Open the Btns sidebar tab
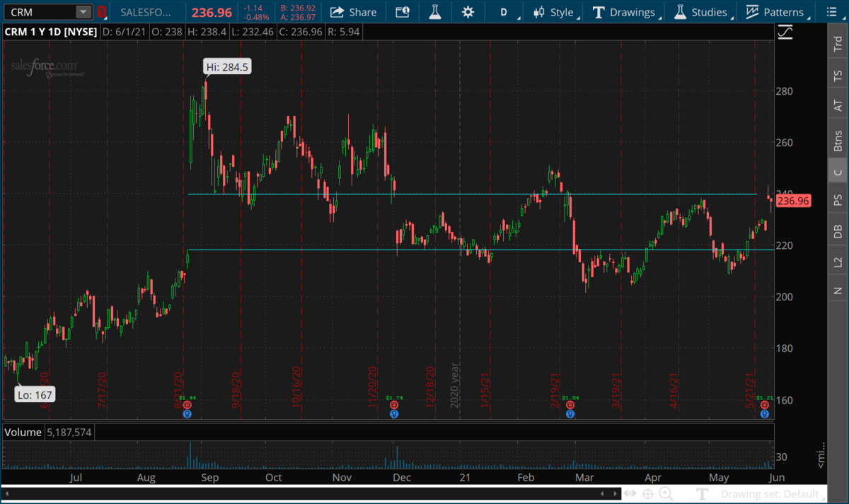The width and height of the screenshot is (849, 504). coord(838,141)
